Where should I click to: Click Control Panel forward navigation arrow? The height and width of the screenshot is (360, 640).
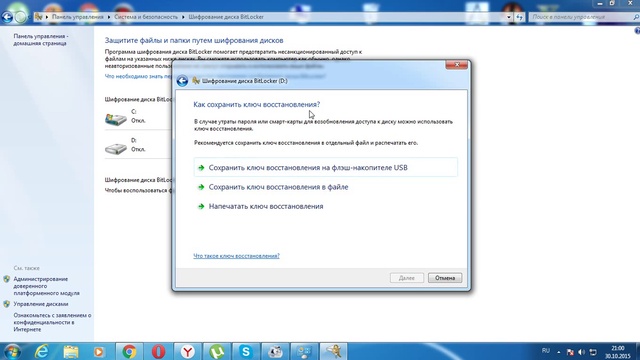coord(20,17)
